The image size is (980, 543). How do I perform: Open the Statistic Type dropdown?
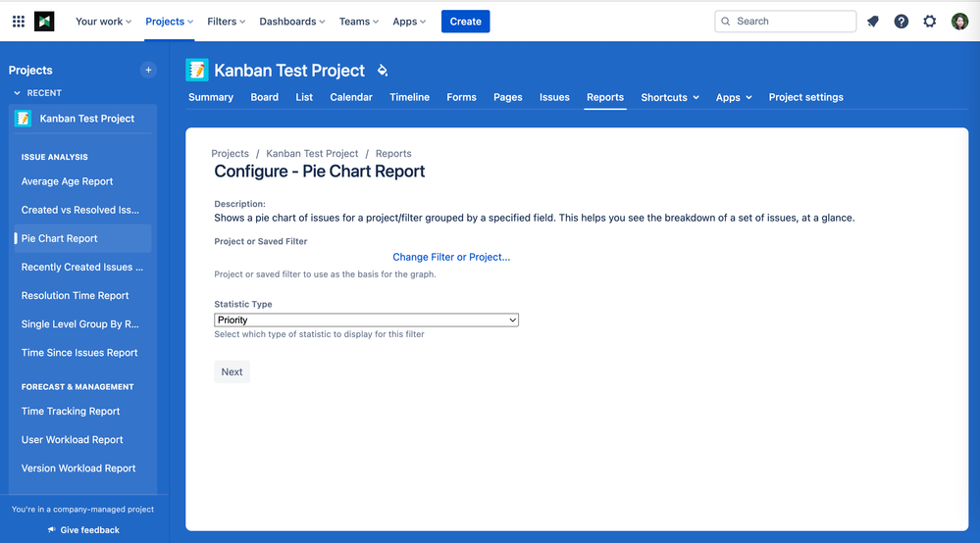(366, 321)
